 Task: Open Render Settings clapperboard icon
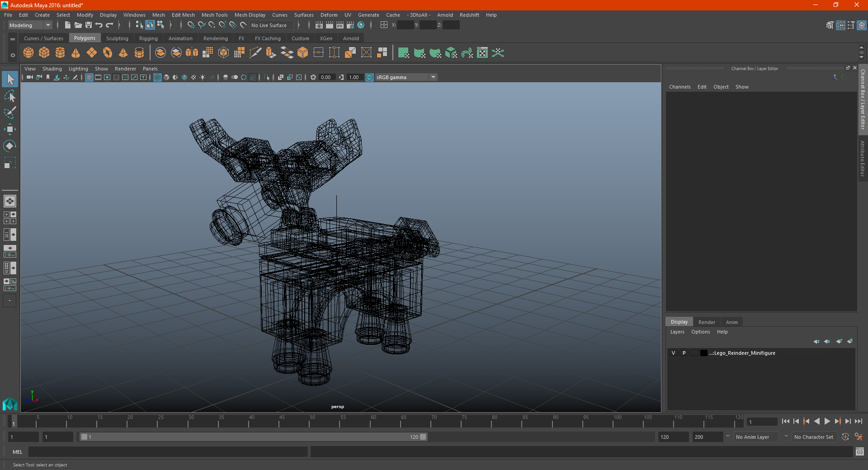click(x=350, y=25)
